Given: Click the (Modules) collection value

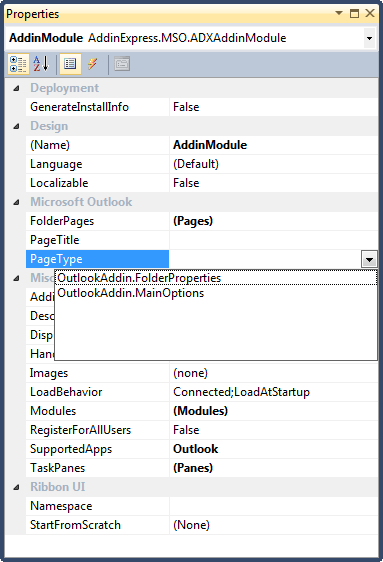Looking at the screenshot, I should (273, 411).
